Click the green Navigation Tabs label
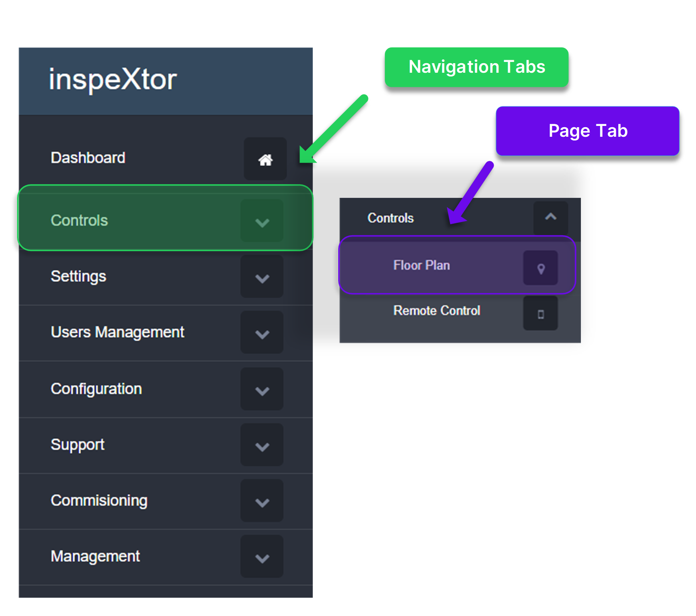The image size is (696, 616). point(476,67)
